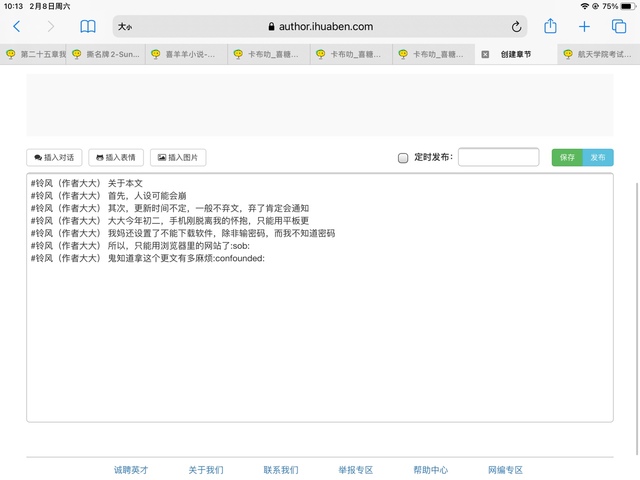This screenshot has width=640, height=480.
Task: Open a new tab with plus icon
Action: pos(585,27)
